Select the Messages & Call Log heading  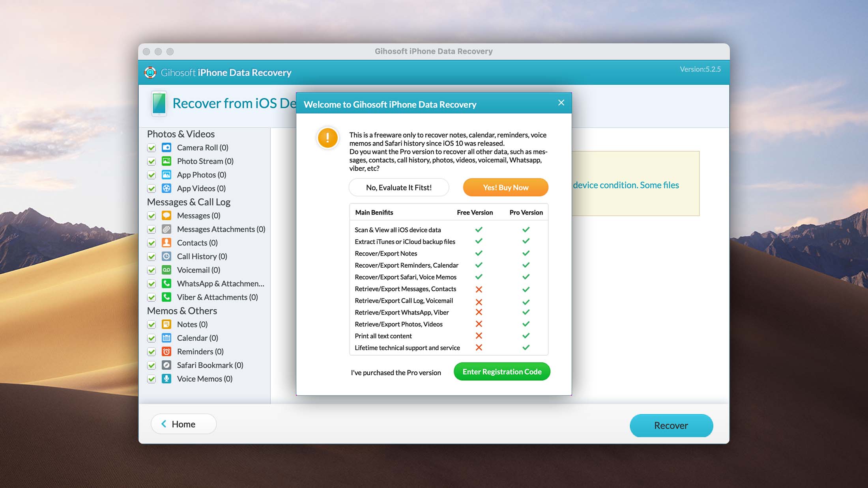(189, 202)
